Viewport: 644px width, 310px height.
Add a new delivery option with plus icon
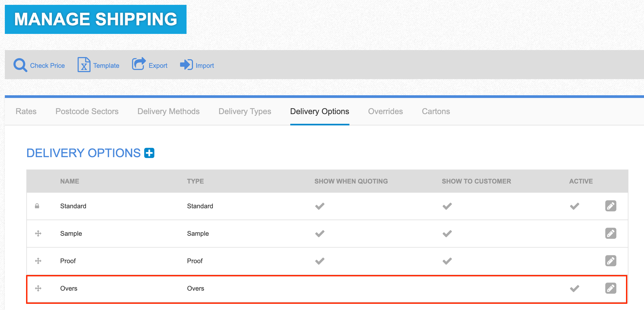coord(149,153)
